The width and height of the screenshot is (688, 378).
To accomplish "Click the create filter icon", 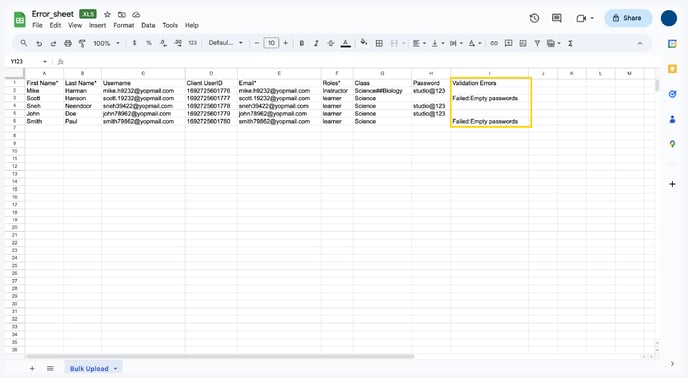I will coord(537,43).
